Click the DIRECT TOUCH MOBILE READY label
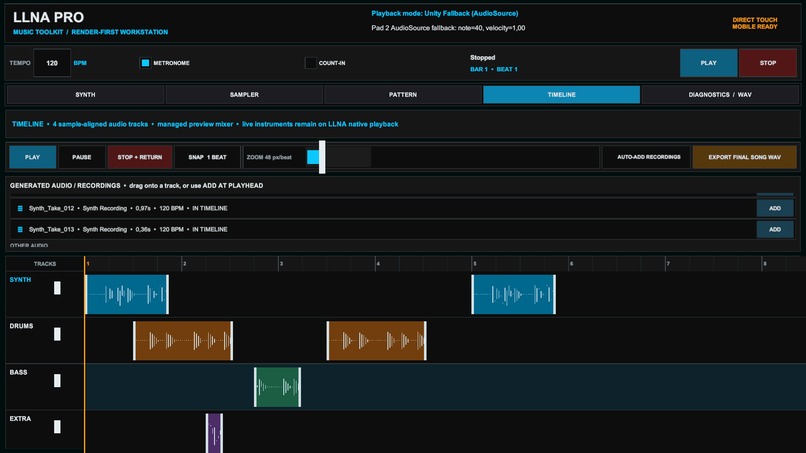Image resolution: width=806 pixels, height=453 pixels. click(x=755, y=23)
